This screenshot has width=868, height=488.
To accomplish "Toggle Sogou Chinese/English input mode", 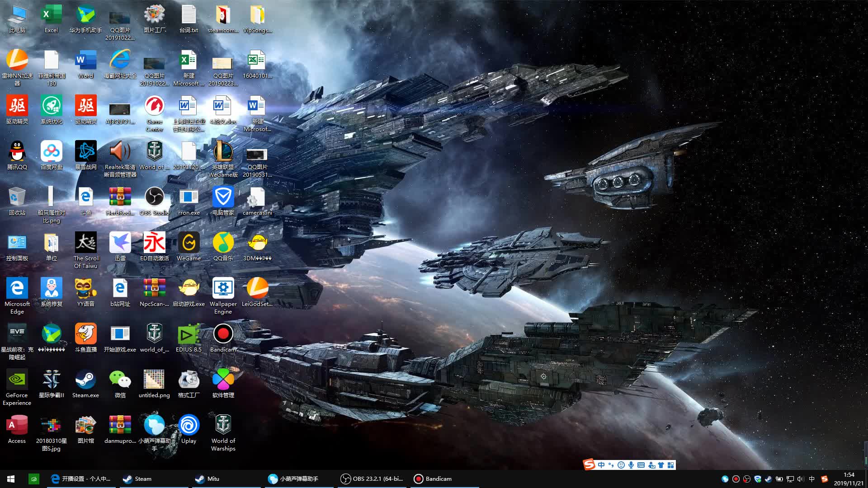I will (x=601, y=465).
